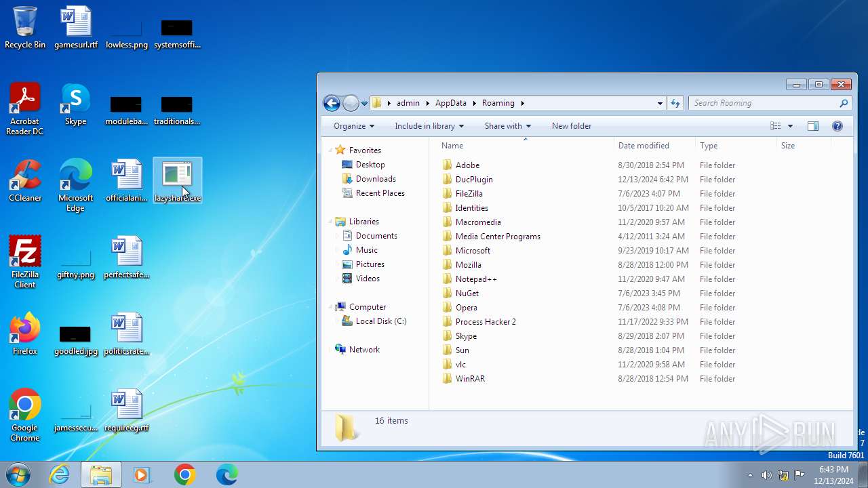Select Music library
The image size is (868, 488).
click(367, 250)
